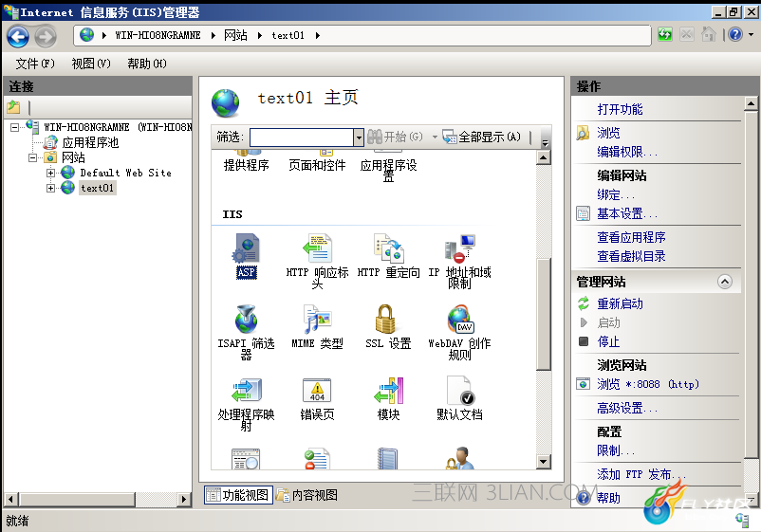Click the back navigation arrow

[18, 36]
